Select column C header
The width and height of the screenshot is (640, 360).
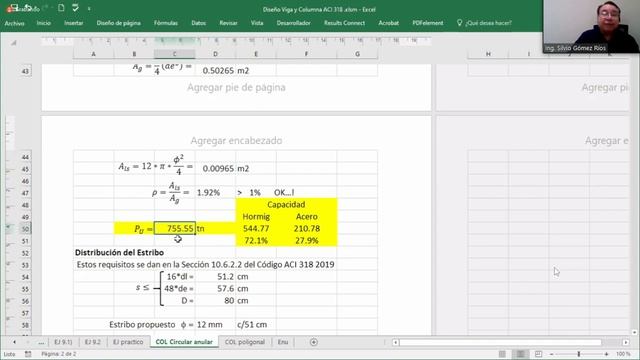click(x=174, y=54)
